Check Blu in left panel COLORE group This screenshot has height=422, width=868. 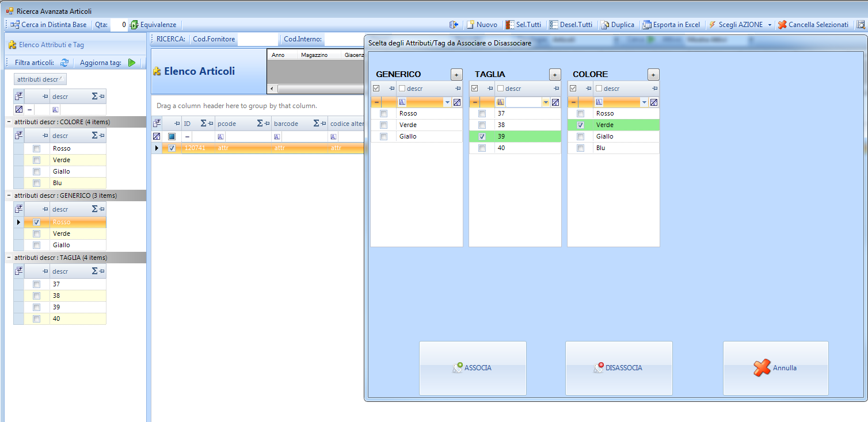[36, 183]
